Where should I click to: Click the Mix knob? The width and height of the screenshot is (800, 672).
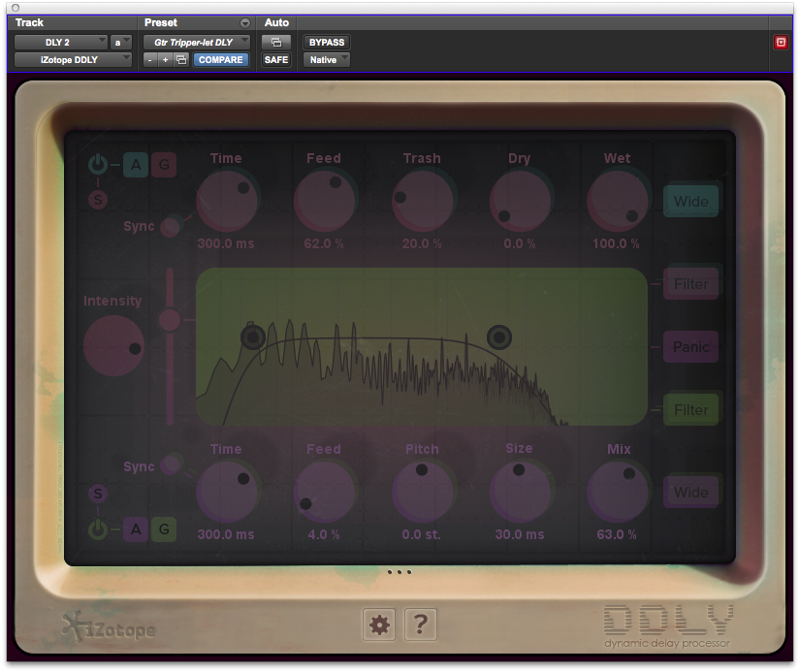point(618,492)
